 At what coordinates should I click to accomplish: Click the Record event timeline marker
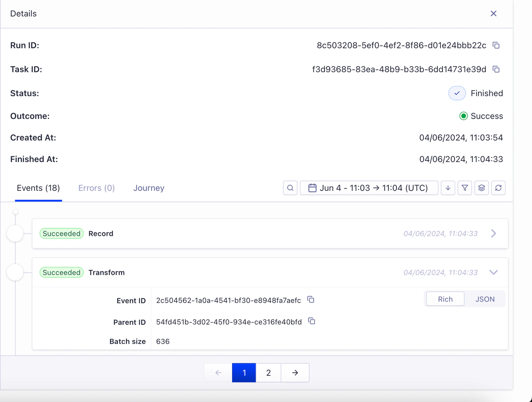[x=15, y=234]
